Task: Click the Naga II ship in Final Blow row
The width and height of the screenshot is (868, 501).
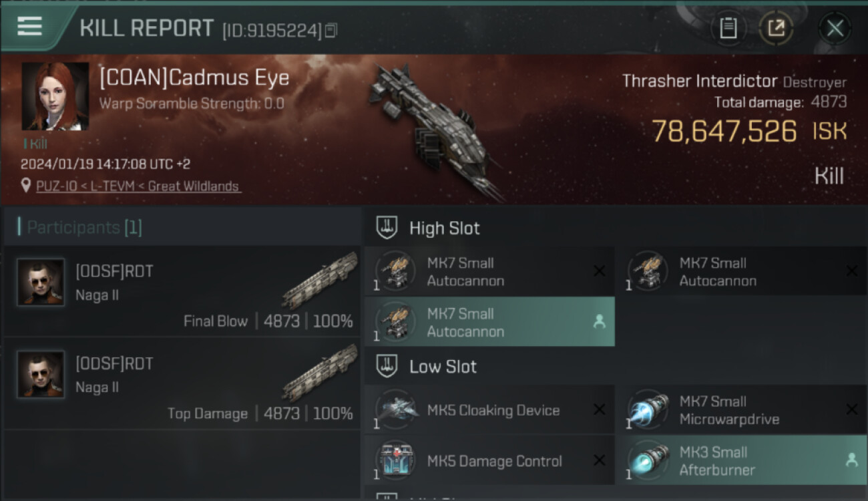Action: (x=319, y=280)
